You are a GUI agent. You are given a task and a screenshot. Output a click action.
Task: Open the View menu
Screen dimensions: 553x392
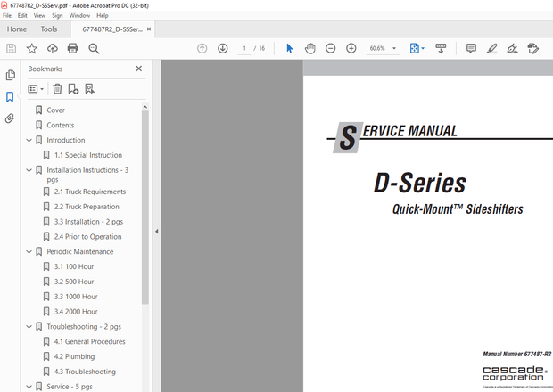coord(39,15)
